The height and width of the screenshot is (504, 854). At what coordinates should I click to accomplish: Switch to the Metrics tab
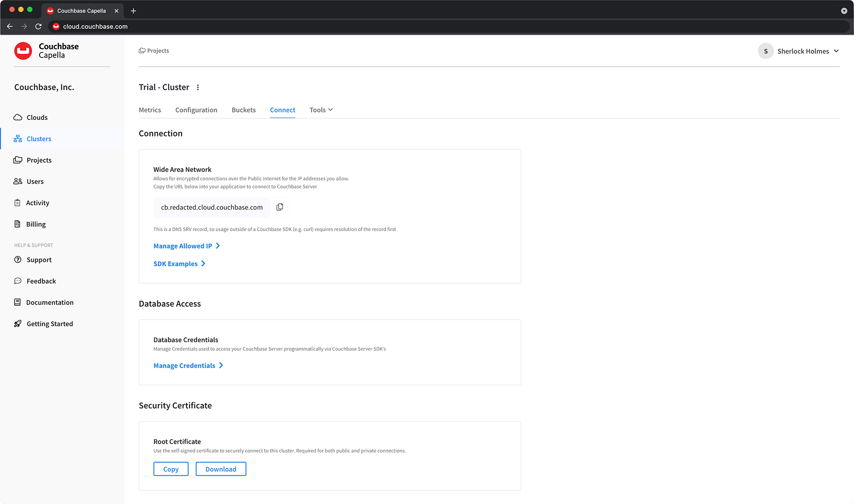(x=150, y=110)
